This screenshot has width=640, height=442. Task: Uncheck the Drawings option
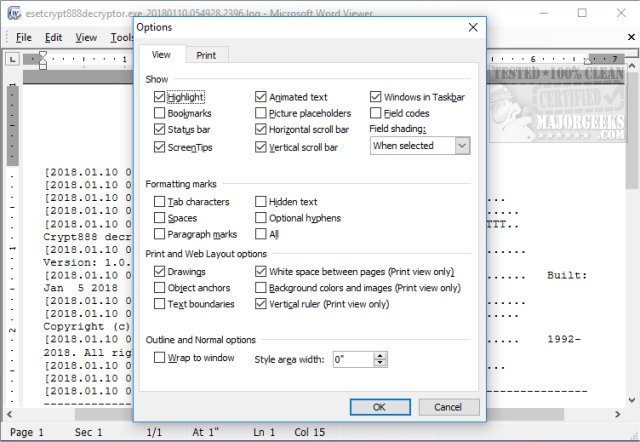[x=159, y=271]
